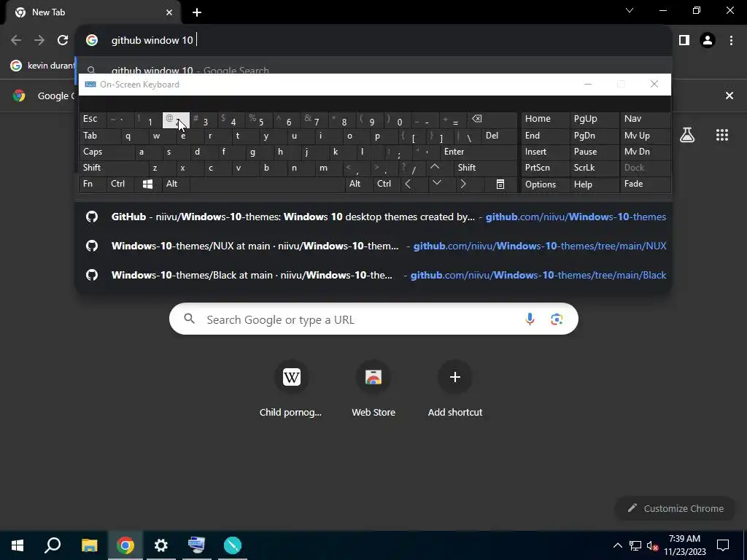Open a new tab with the plus button
Image resolution: width=747 pixels, height=560 pixels.
pos(197,12)
